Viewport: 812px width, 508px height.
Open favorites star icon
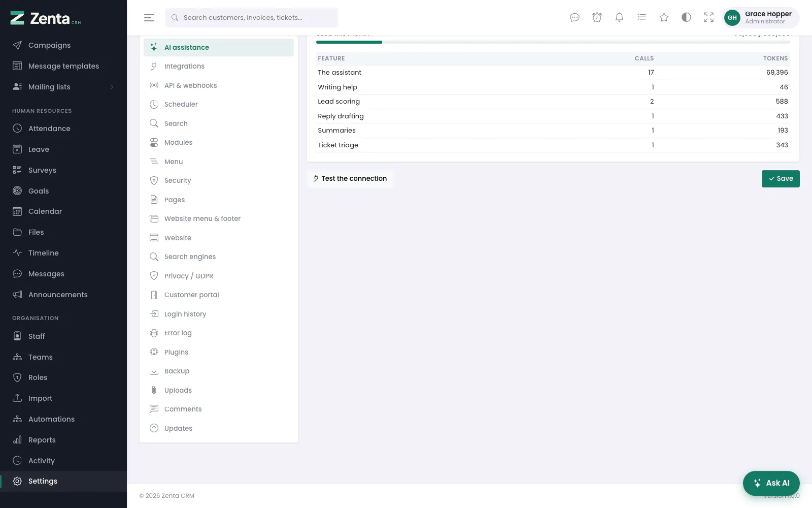pos(664,18)
